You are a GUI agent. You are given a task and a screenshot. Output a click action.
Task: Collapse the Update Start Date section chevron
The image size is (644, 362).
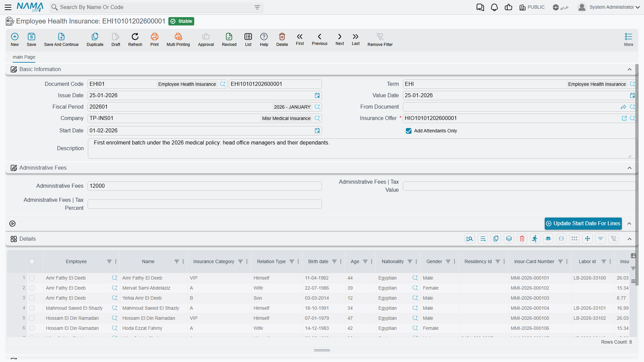click(630, 224)
